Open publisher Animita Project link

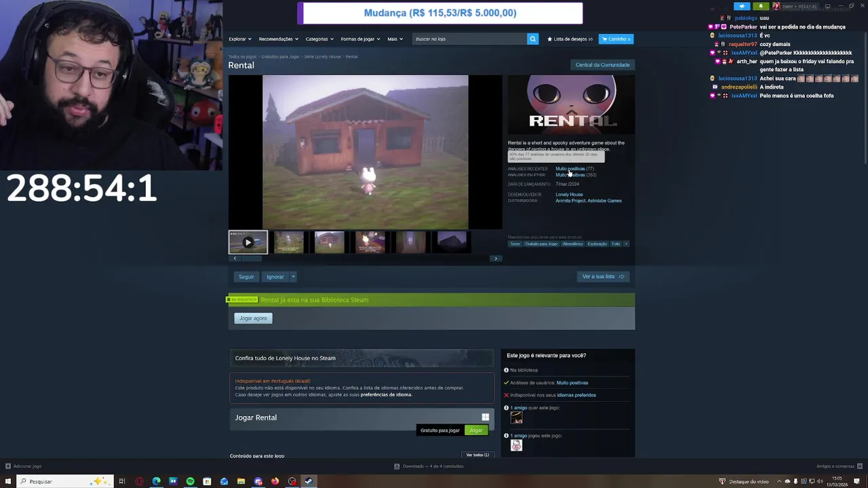pyautogui.click(x=570, y=201)
